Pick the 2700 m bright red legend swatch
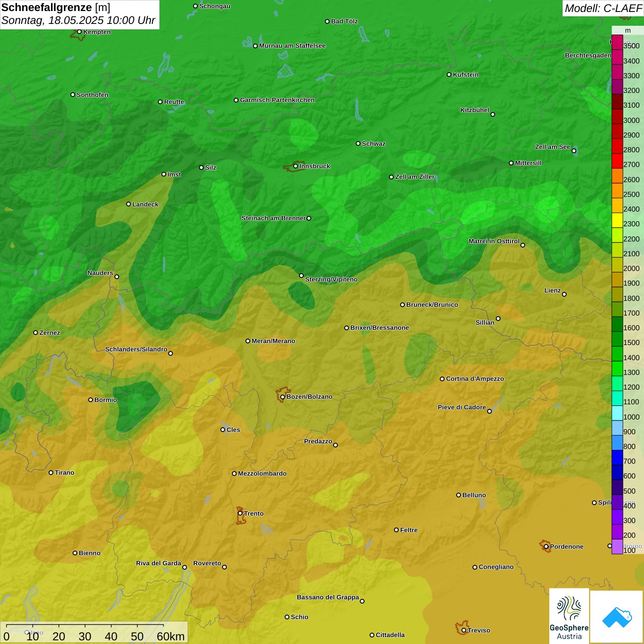 coord(617,161)
